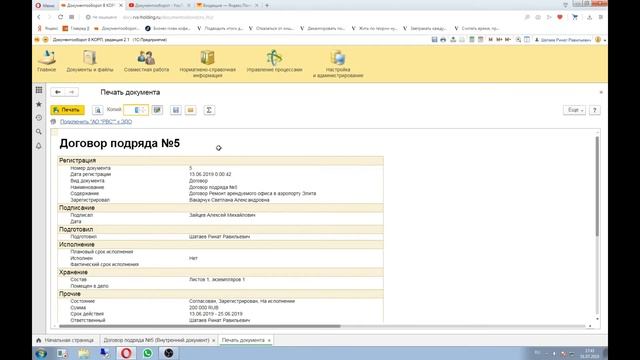Open Favorites star in sidebar
The image size is (640, 360).
pos(39,104)
